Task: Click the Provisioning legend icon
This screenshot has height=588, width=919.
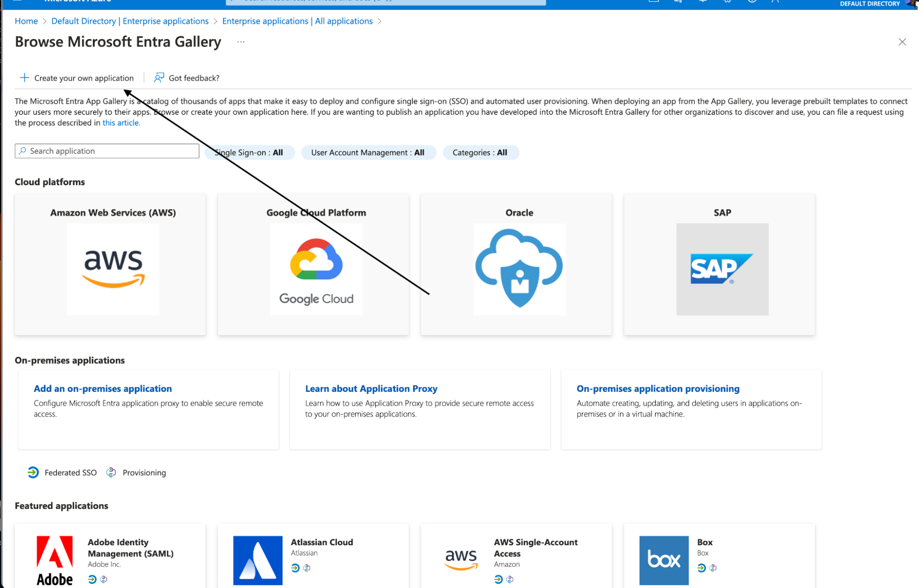Action: point(111,472)
